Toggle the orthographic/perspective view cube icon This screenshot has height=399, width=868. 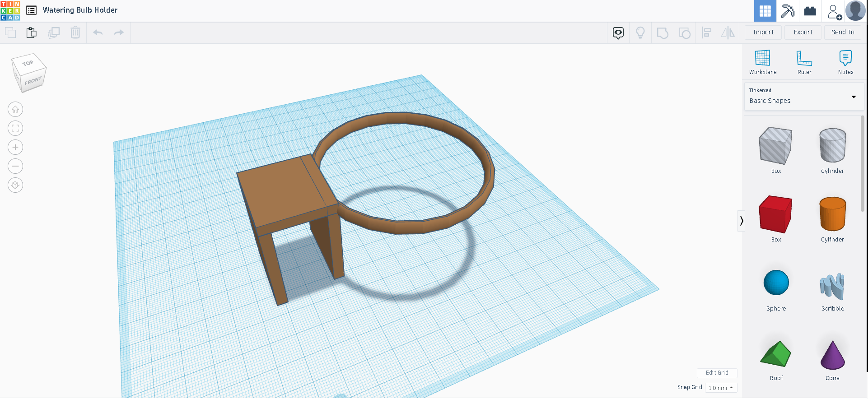point(15,185)
